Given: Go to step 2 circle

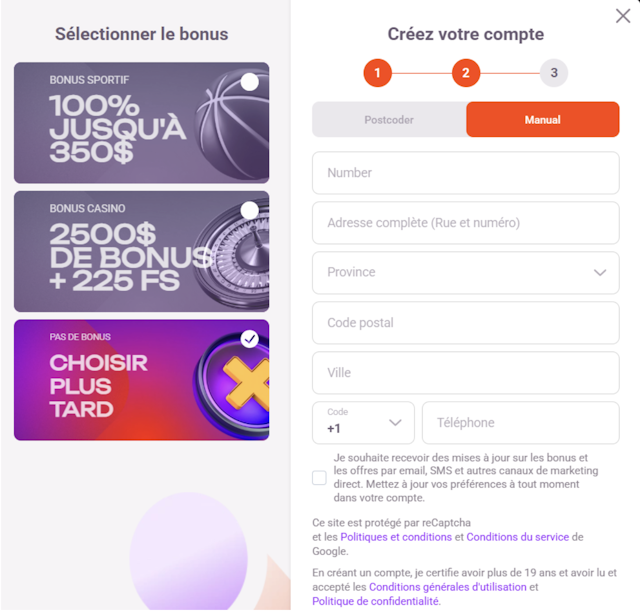Looking at the screenshot, I should click(x=466, y=73).
